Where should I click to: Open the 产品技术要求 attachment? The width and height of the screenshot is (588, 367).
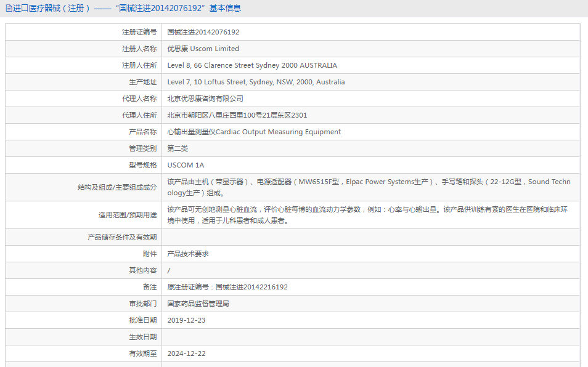[x=189, y=254]
